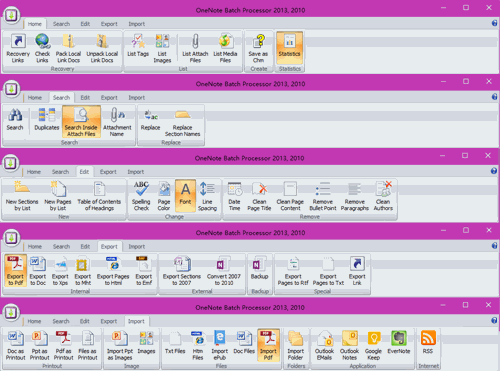Click help icon in first window
Image resolution: width=500 pixels, height=371 pixels.
[x=495, y=23]
